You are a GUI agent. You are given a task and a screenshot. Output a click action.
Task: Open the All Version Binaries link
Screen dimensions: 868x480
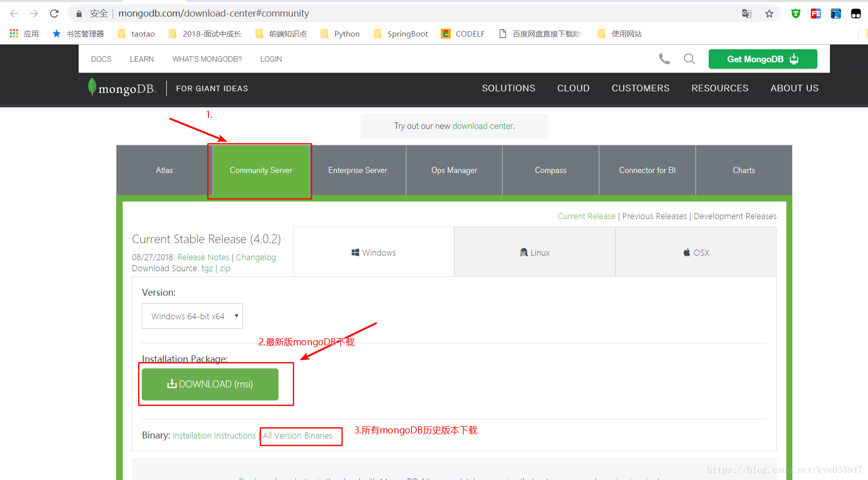[298, 436]
